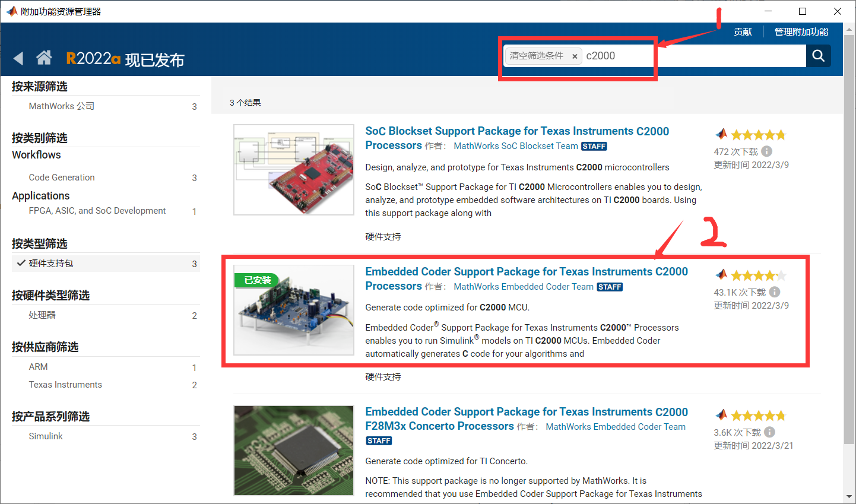Click the Workflows category heading
856x504 pixels.
point(36,155)
